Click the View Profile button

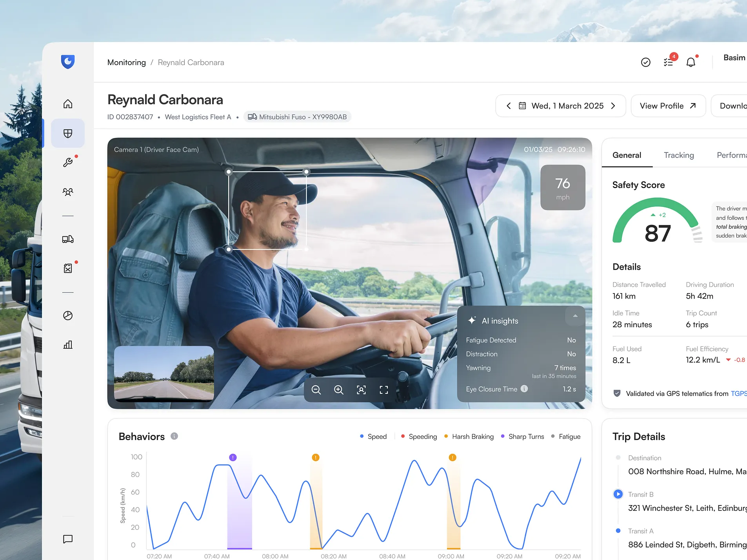tap(668, 106)
